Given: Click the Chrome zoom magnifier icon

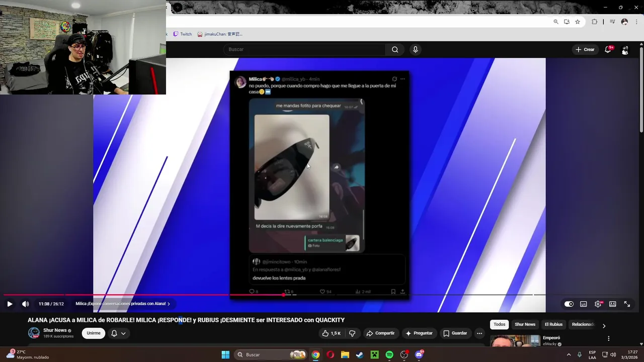Looking at the screenshot, I should tap(556, 22).
